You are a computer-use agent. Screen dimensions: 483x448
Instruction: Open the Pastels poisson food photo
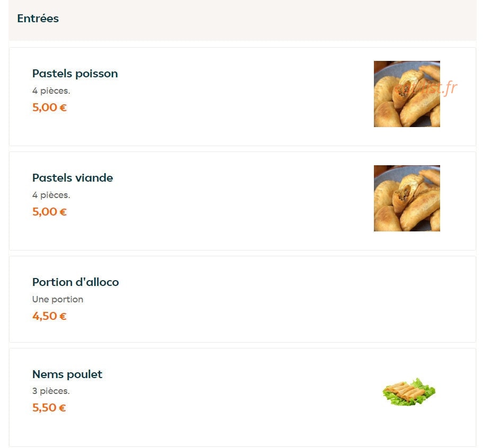coord(407,94)
